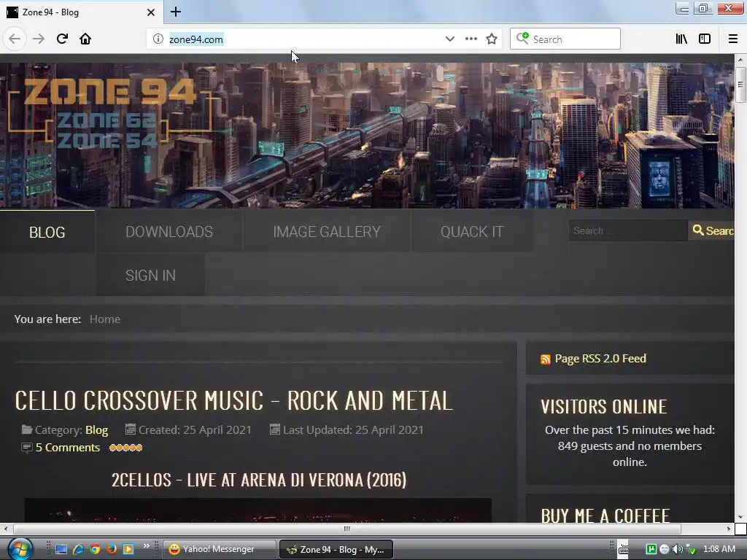Expand the address bar history dropdown
The width and height of the screenshot is (747, 560).
[449, 39]
